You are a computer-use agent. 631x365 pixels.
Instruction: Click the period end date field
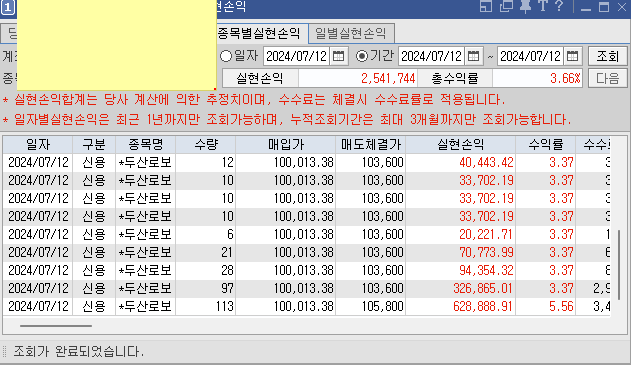(531, 56)
